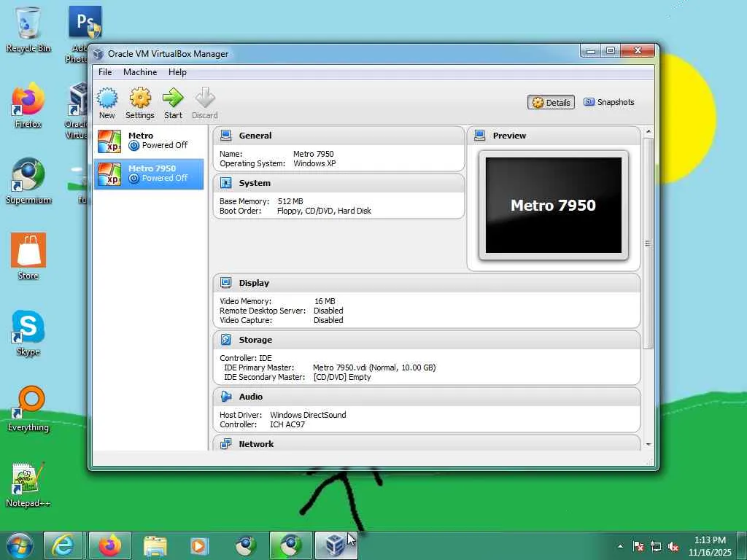Open the General settings link title
The width and height of the screenshot is (747, 560).
pos(255,136)
